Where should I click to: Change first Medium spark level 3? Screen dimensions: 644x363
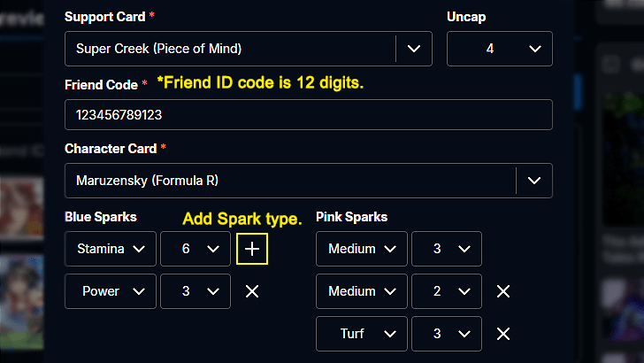[x=447, y=249]
